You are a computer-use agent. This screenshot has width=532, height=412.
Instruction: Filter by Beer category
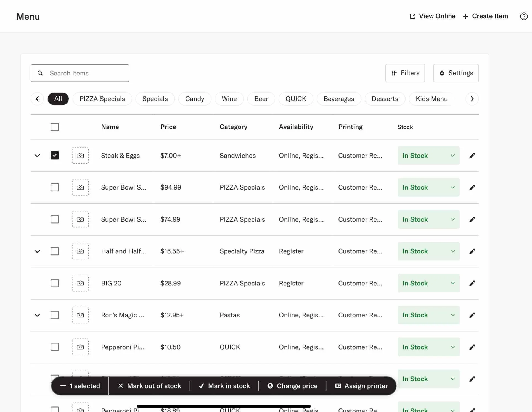point(261,99)
